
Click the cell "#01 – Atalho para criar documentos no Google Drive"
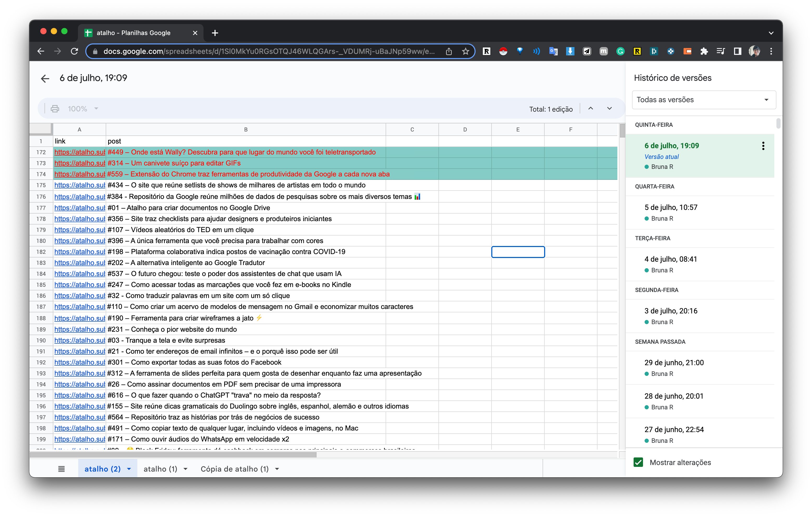pos(246,208)
